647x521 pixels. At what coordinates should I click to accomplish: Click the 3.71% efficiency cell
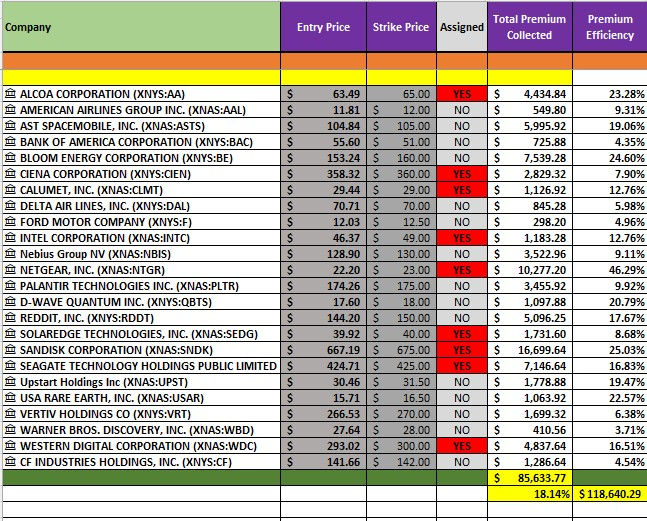[610, 429]
